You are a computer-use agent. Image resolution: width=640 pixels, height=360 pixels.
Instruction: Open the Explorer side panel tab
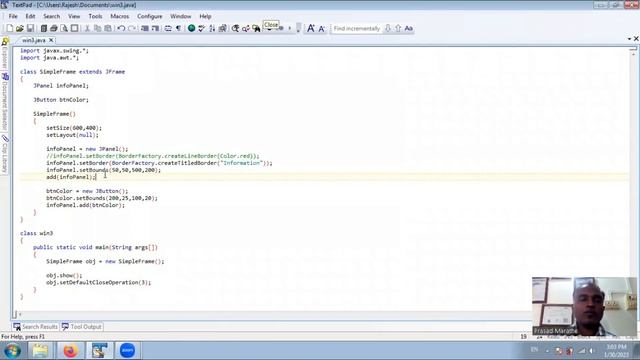coord(5,54)
